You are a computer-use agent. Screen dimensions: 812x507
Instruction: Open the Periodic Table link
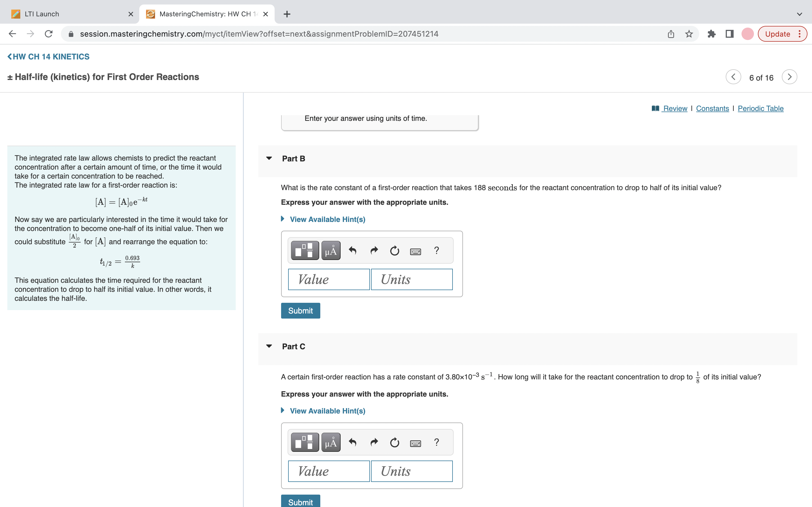pyautogui.click(x=760, y=108)
